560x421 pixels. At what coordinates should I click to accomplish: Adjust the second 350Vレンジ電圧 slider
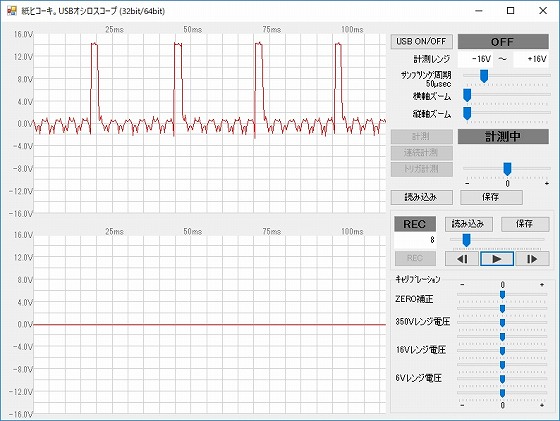(502, 337)
